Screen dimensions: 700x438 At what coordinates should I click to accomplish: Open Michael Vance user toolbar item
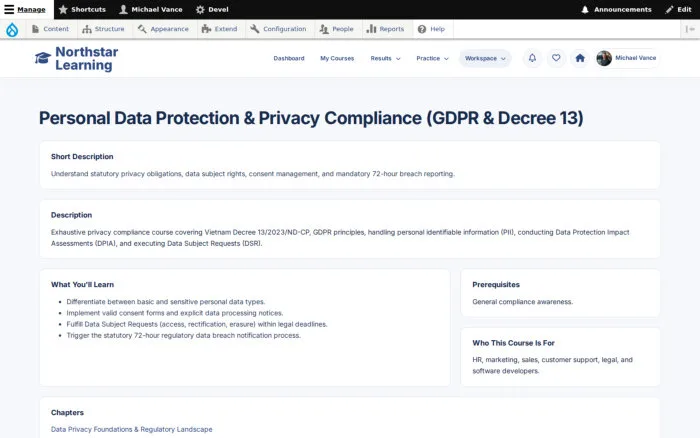coord(151,9)
